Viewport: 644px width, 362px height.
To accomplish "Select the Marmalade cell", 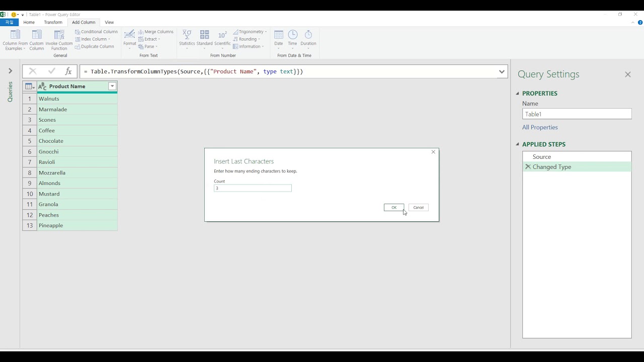I will coord(77,109).
